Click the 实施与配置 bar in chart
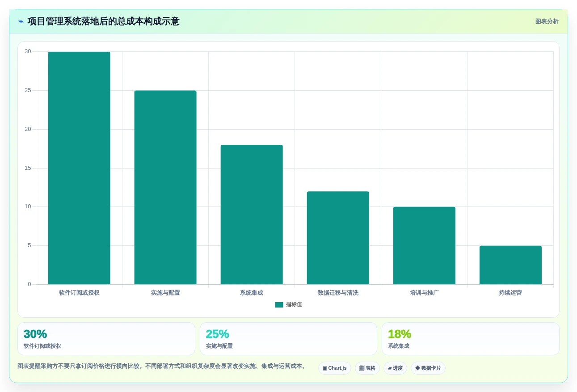Viewport: 577px width, 392px height. 165,187
